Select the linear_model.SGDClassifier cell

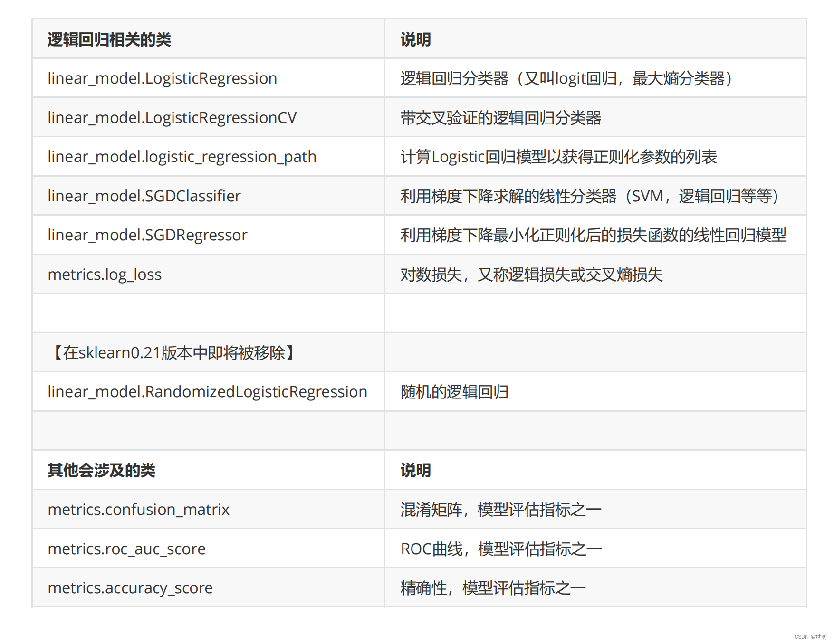click(208, 196)
